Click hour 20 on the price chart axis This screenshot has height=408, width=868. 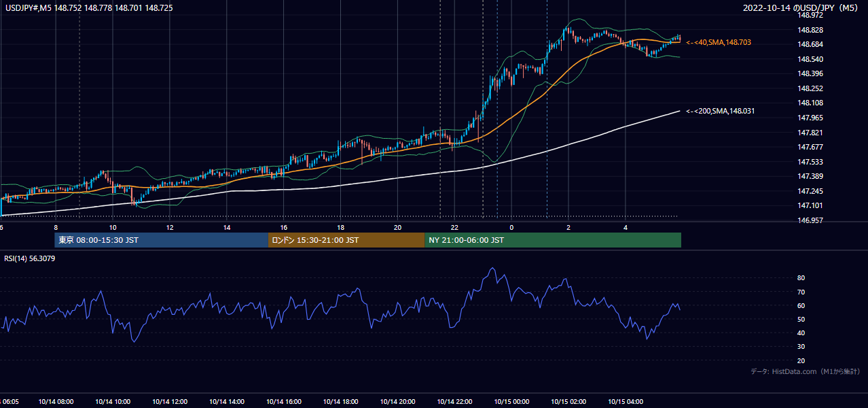[397, 228]
